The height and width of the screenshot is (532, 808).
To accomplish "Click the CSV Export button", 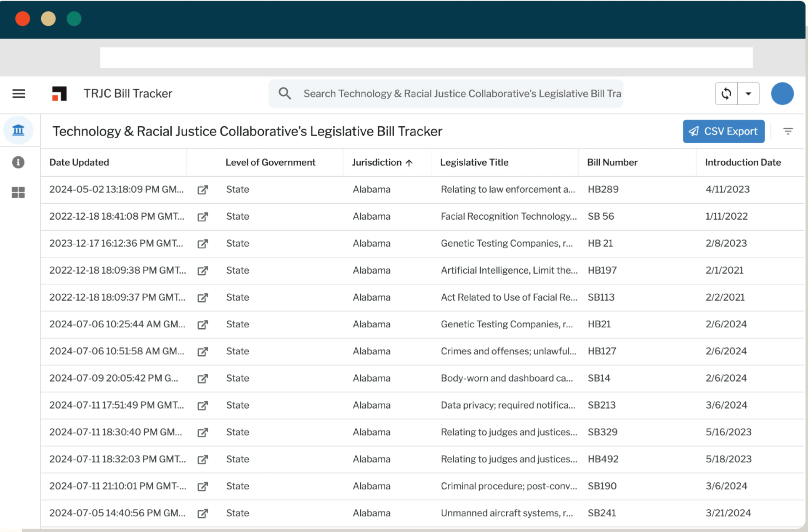I will point(723,131).
